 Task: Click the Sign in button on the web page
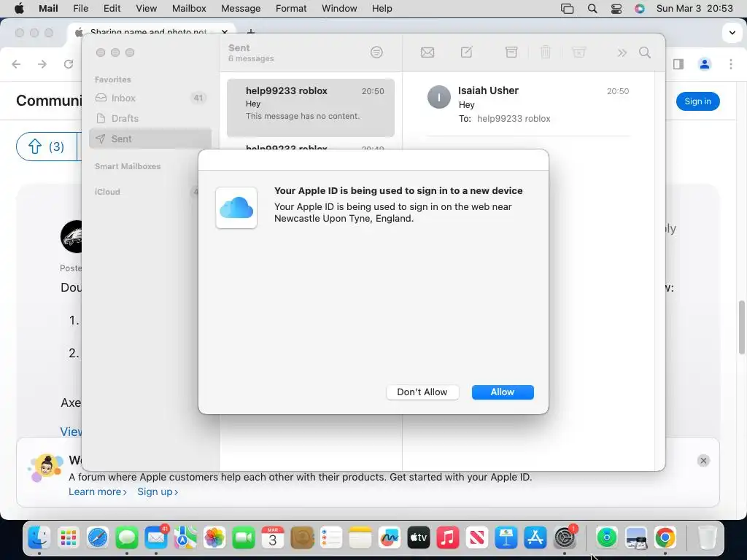[697, 101]
